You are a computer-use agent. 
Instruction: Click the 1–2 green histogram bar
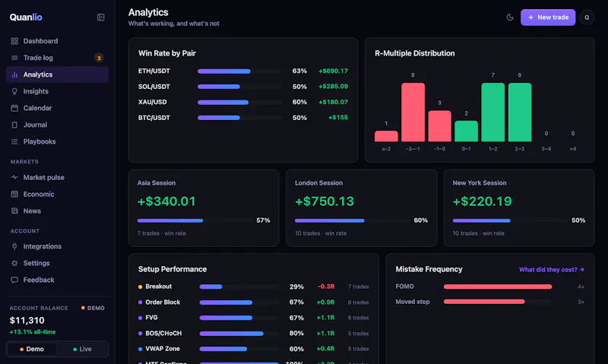tap(492, 112)
